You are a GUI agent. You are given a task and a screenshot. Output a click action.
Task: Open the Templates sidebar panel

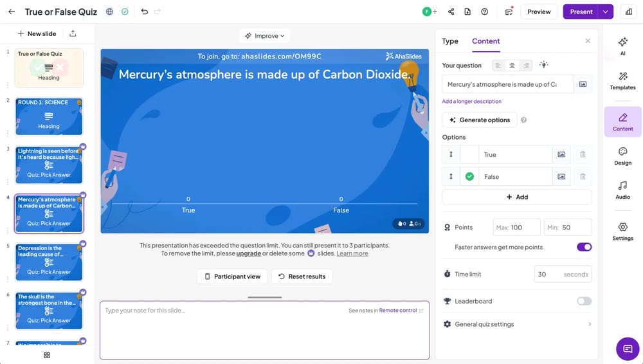click(x=622, y=80)
